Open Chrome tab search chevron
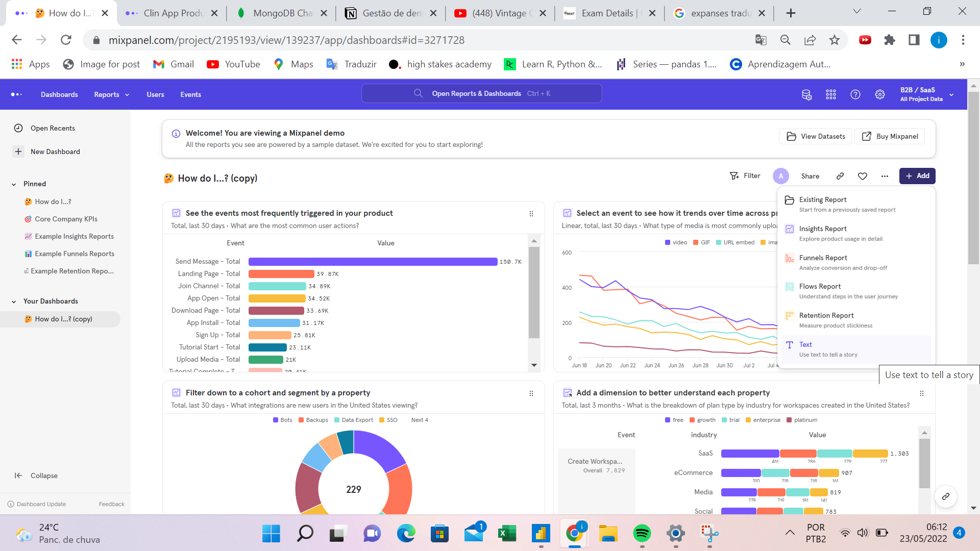The image size is (980, 551). click(x=857, y=11)
